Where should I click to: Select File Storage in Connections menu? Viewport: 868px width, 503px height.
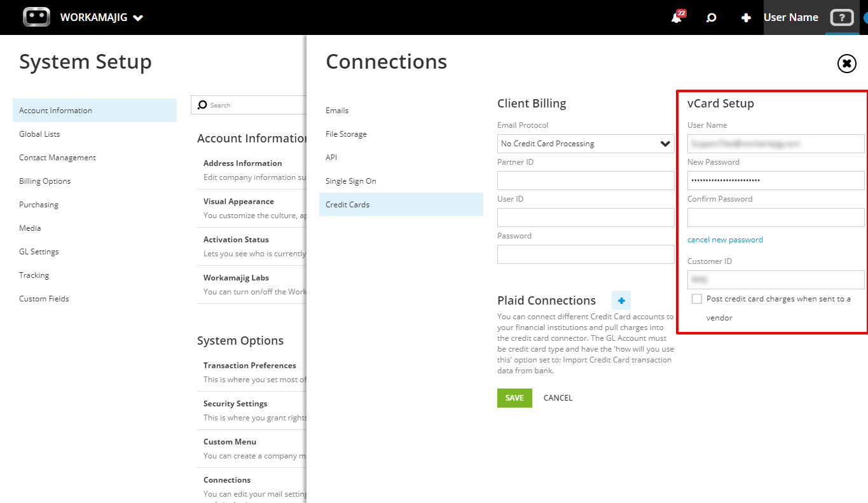401,134
